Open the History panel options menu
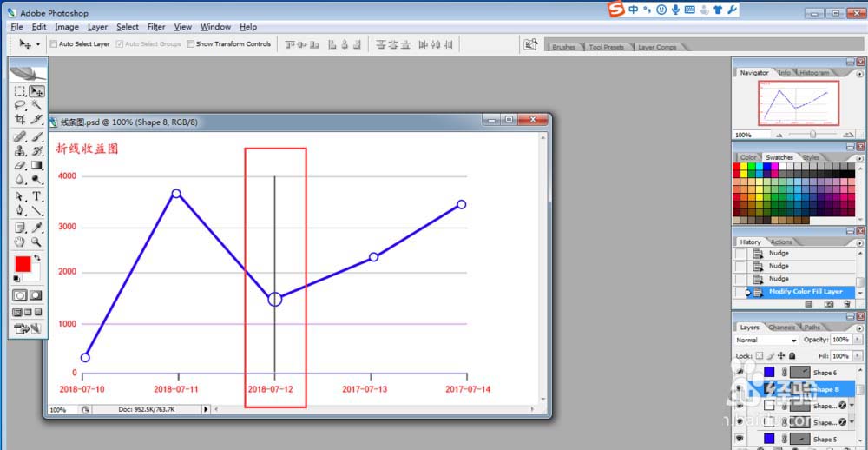Screen dimensions: 868x450 (x=859, y=242)
